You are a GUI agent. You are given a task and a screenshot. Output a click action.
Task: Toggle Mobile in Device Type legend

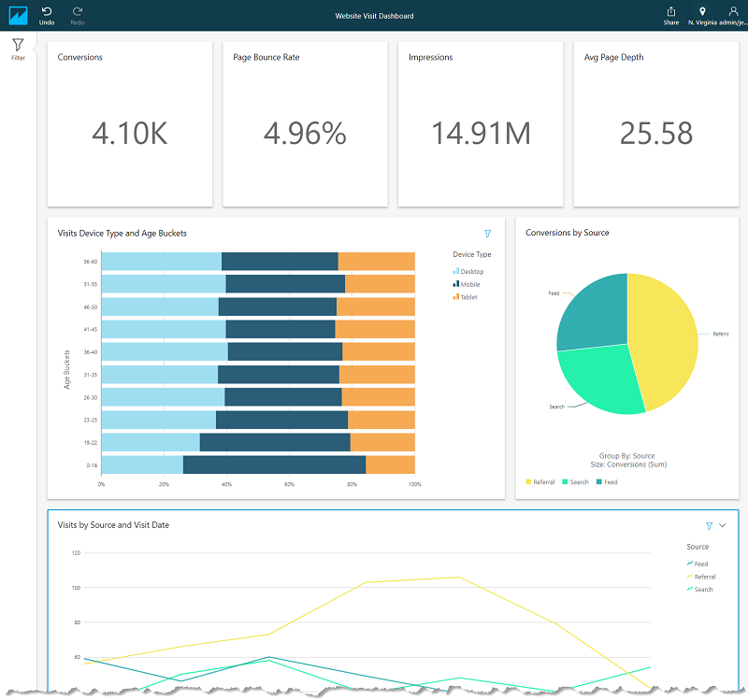click(469, 284)
